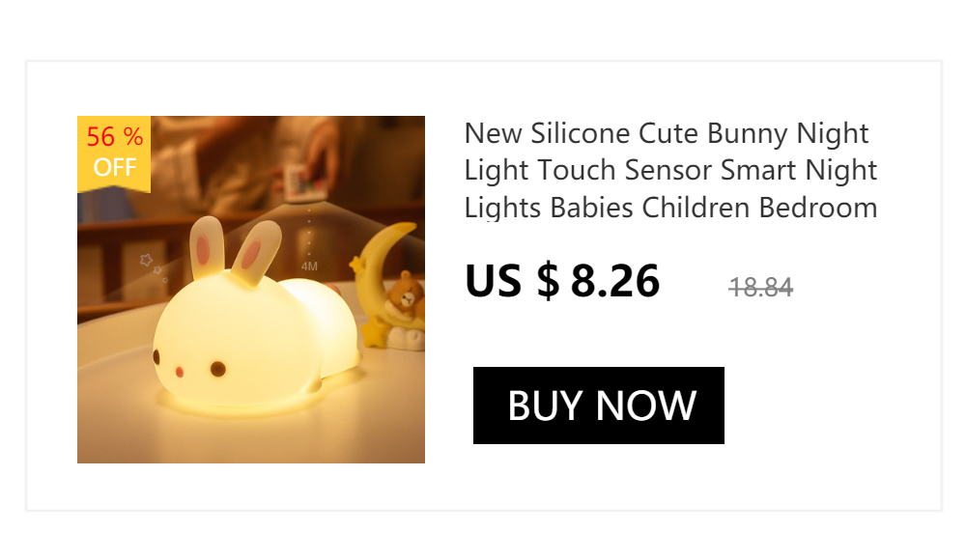Screen dimensions: 966x560
Task: Click the "Lights Babies Children Bedroom" text line
Action: (670, 207)
